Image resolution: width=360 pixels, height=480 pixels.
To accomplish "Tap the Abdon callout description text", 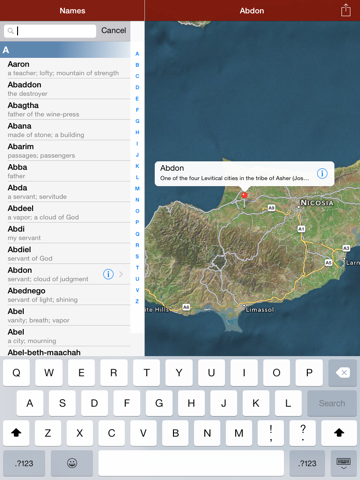I will pyautogui.click(x=234, y=178).
